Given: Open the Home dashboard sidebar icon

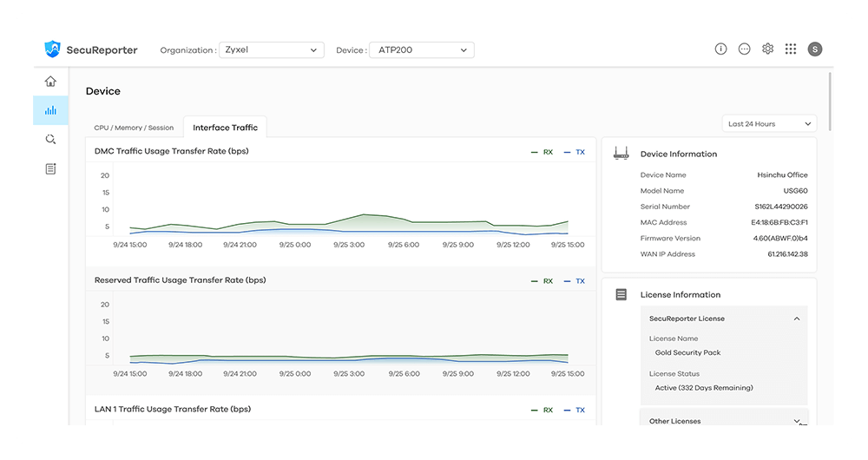Looking at the screenshot, I should (50, 82).
